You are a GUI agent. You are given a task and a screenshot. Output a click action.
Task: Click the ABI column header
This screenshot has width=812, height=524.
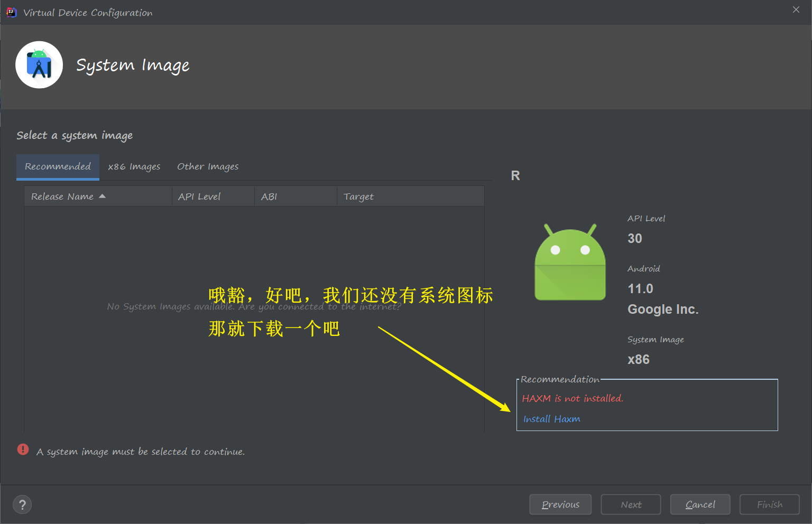coord(296,196)
